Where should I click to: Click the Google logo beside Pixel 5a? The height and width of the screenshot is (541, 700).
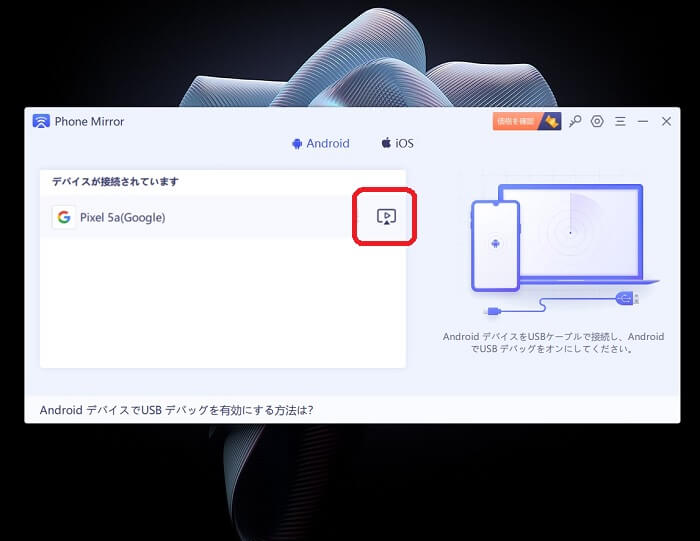[x=64, y=217]
